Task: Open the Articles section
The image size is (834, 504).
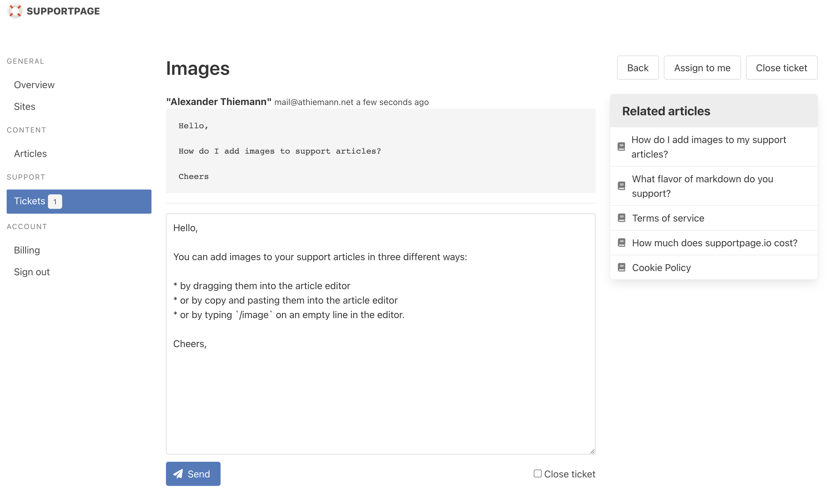Action: [x=30, y=153]
